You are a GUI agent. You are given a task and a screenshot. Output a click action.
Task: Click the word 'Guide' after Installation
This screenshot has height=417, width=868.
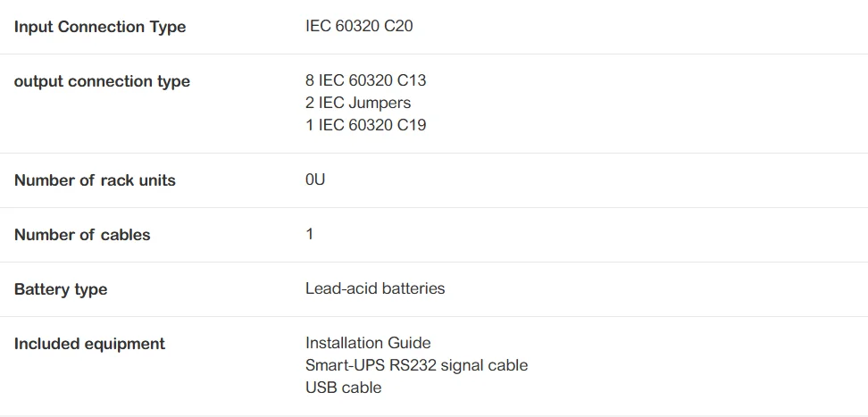[x=411, y=343]
